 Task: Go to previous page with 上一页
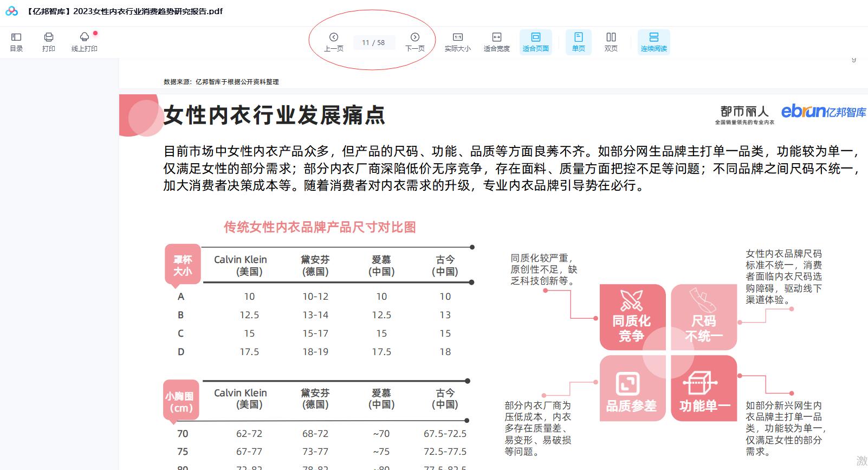click(x=334, y=42)
